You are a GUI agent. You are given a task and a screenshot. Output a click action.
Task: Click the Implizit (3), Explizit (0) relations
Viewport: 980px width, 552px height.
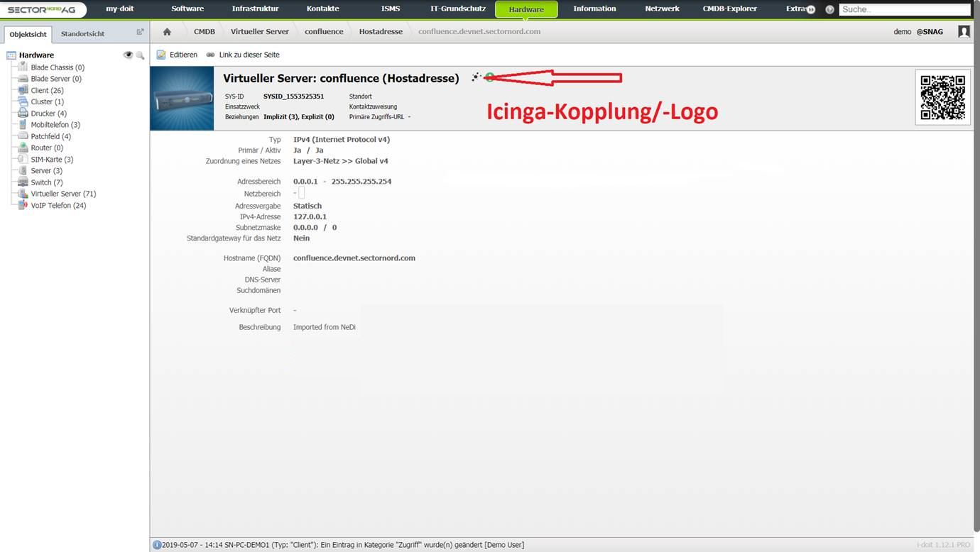[x=299, y=116]
